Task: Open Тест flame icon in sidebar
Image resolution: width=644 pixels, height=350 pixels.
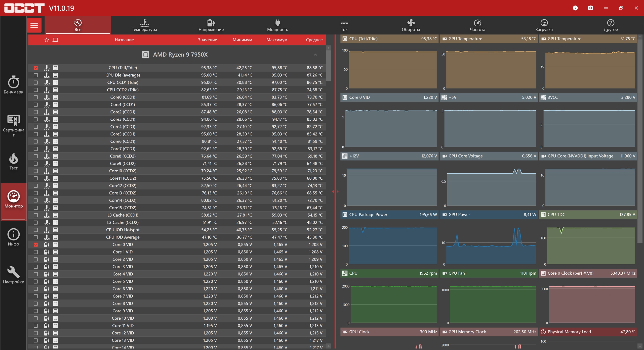Action: [14, 161]
